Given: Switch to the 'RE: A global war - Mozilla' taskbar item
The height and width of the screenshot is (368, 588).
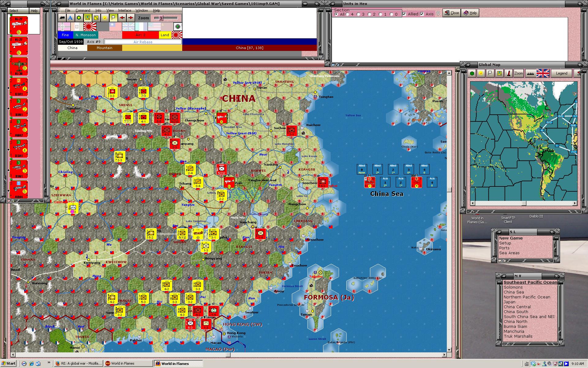Looking at the screenshot, I should (x=78, y=363).
